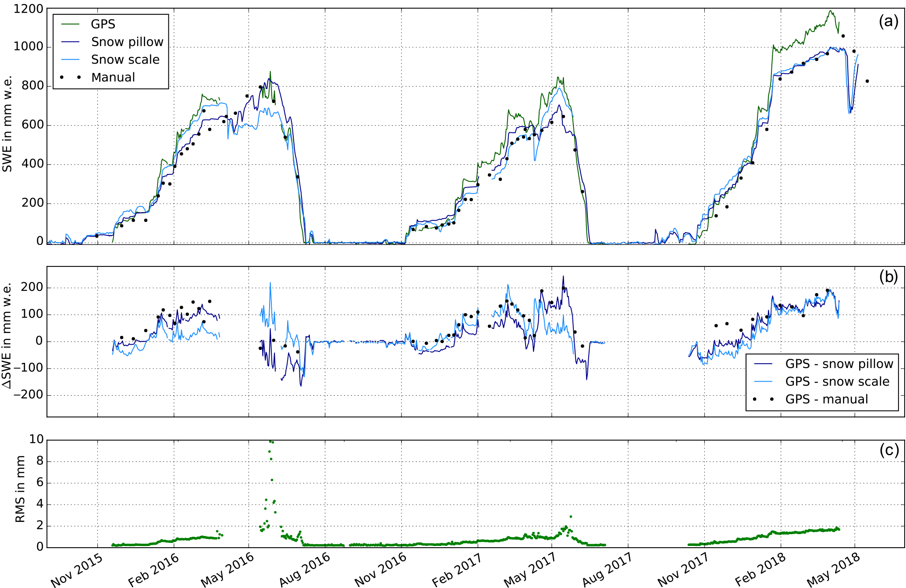The image size is (906, 588).
Task: Click the 'SWE in mm w.e.' y-axis title
Action: pos(7,124)
